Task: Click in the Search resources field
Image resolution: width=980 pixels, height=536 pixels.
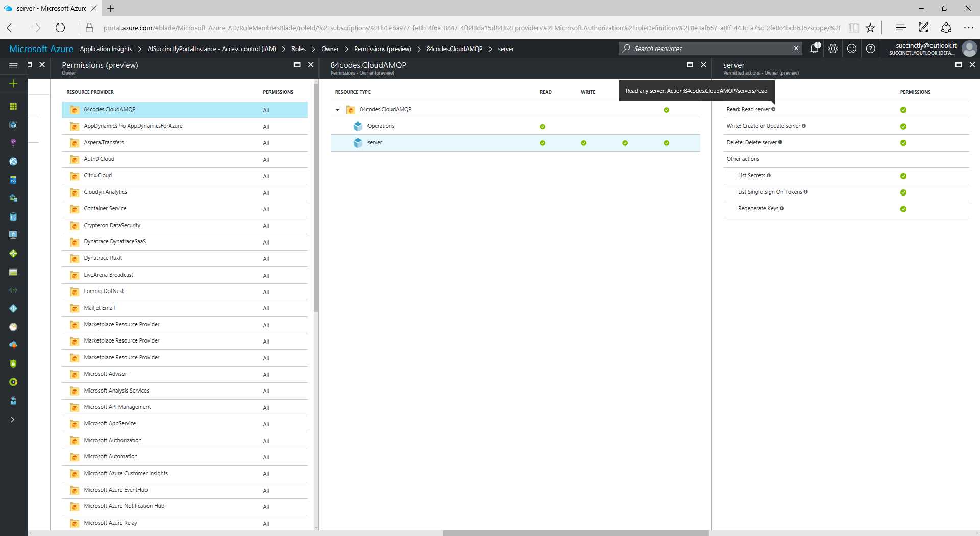Action: [x=709, y=48]
